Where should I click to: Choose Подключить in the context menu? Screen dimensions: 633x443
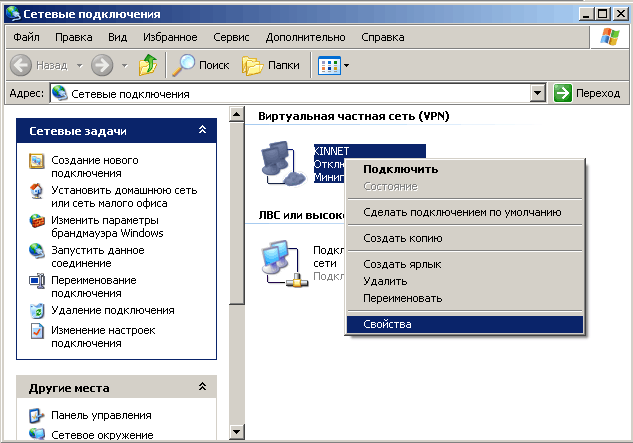tap(400, 169)
